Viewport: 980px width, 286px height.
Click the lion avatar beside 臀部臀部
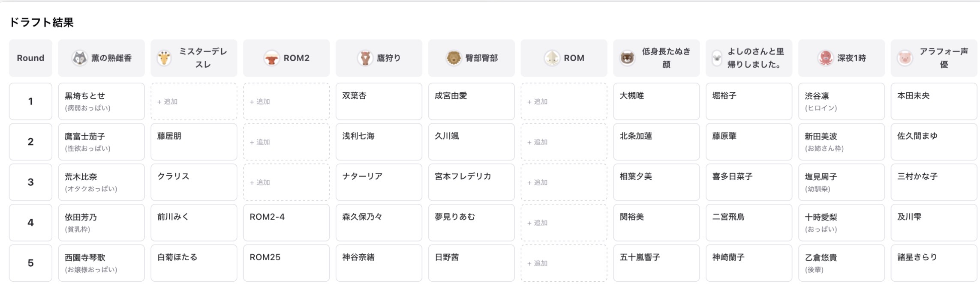point(454,58)
